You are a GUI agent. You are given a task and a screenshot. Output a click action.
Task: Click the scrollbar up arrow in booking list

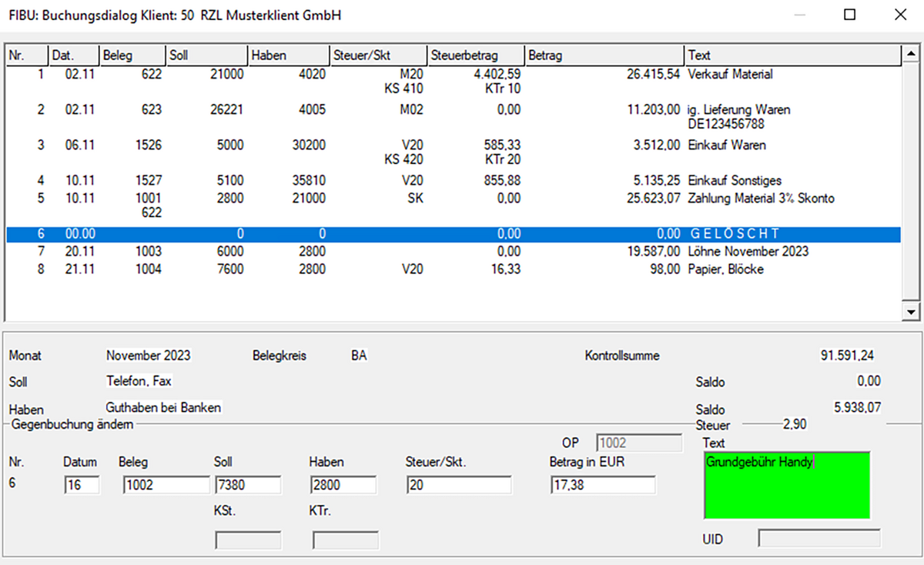tap(910, 55)
